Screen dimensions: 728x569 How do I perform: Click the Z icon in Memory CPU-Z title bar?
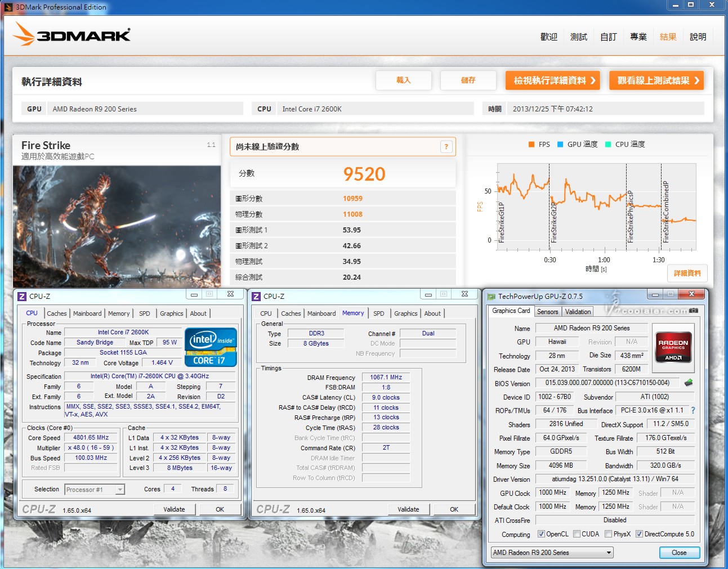[x=256, y=297]
